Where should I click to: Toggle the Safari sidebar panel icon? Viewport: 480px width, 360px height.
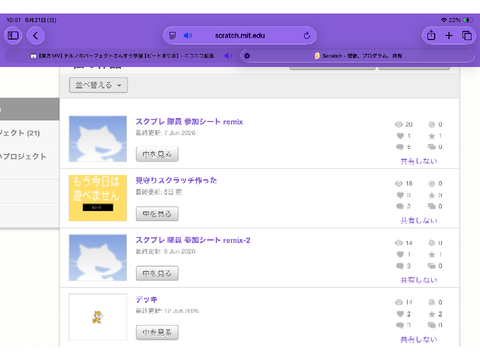13,35
